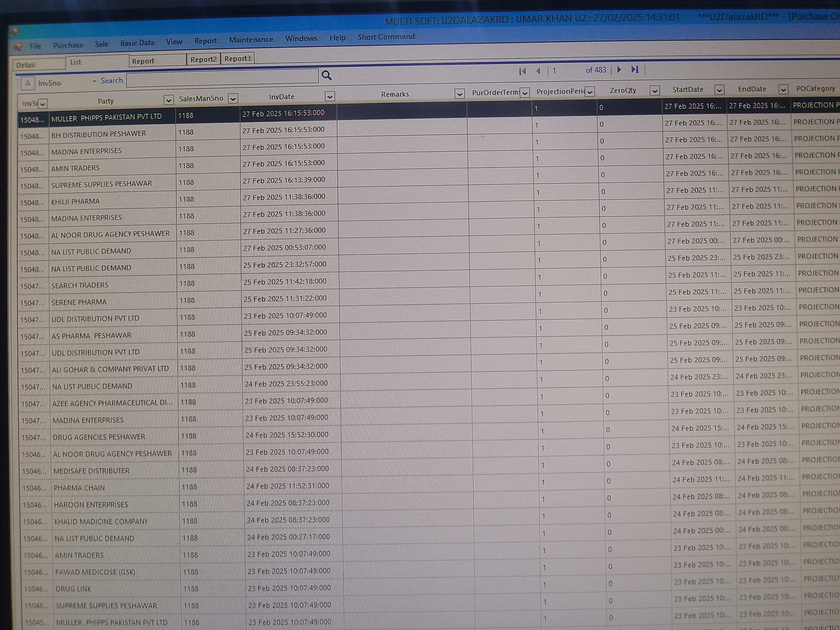Open the Purchase menu
Viewport: 840px width, 630px height.
coord(68,45)
